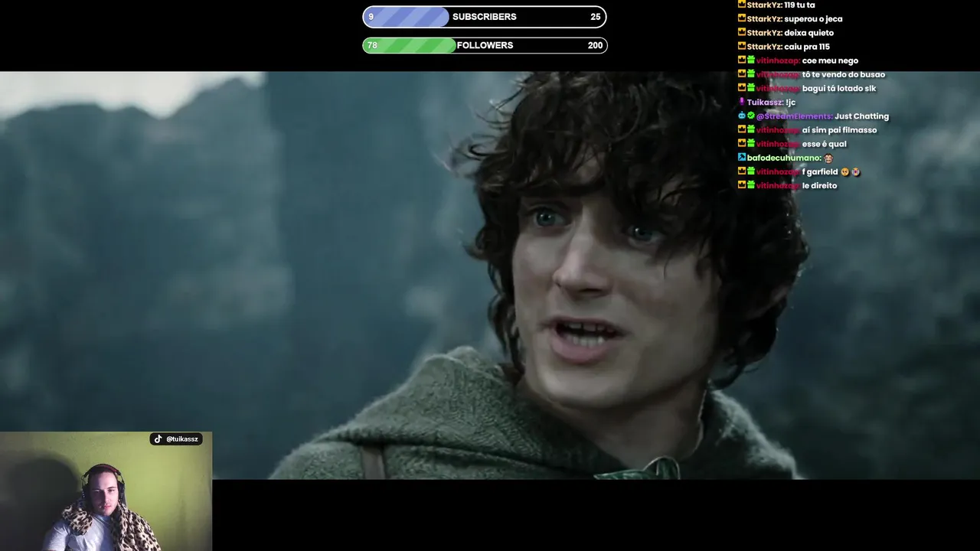Click the Tuikassz username in chat

coord(765,102)
